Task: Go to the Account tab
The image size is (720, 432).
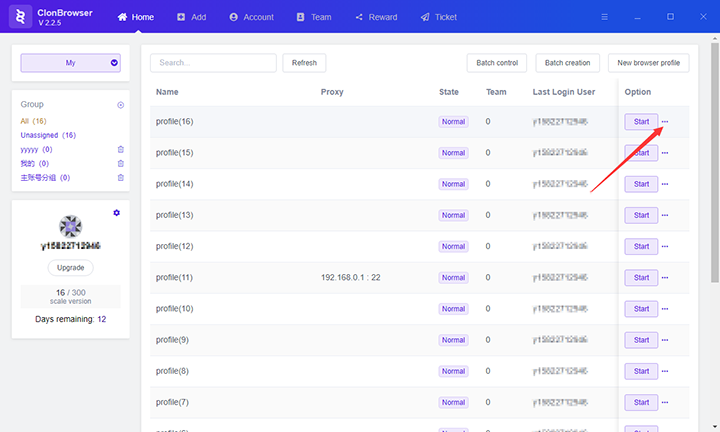Action: tap(250, 17)
